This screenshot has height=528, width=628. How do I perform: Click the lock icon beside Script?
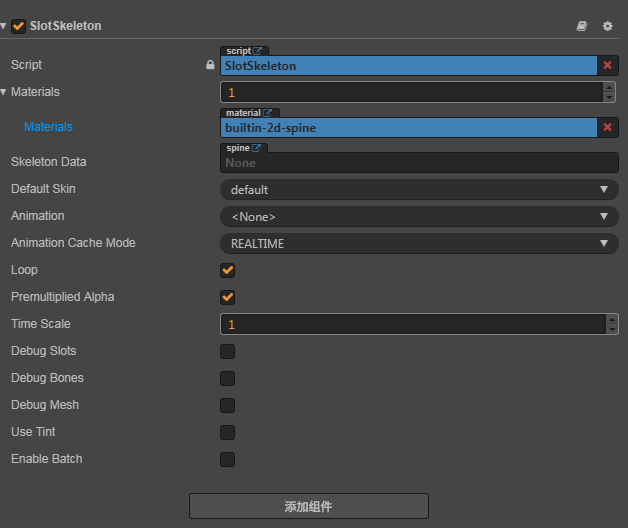tap(210, 65)
